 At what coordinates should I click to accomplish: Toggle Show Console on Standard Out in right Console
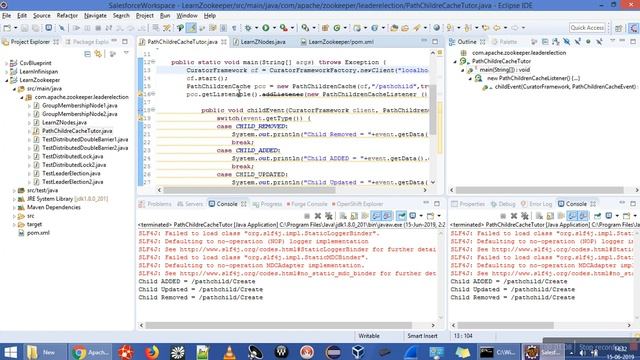tap(572, 216)
